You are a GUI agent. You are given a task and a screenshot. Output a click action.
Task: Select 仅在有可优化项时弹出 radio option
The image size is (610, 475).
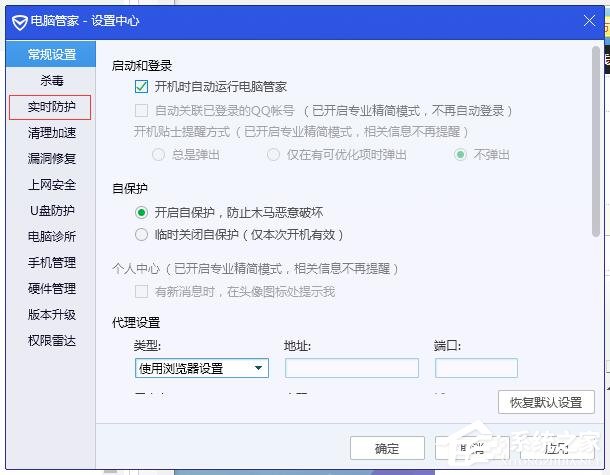(x=273, y=155)
